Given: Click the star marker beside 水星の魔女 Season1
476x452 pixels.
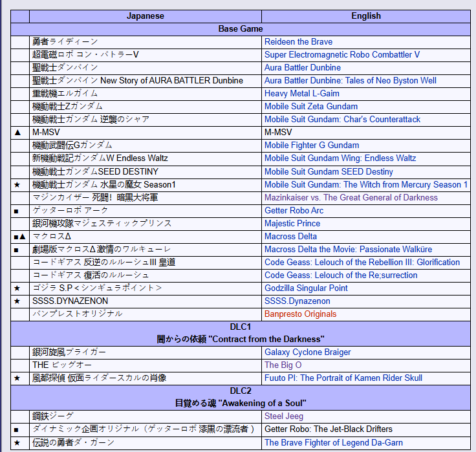Looking at the screenshot, I should click(x=17, y=185).
